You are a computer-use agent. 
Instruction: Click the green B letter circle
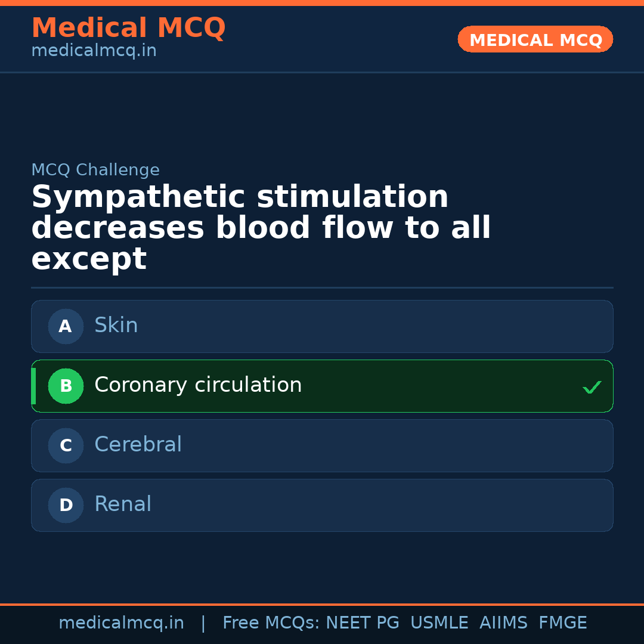click(x=66, y=386)
